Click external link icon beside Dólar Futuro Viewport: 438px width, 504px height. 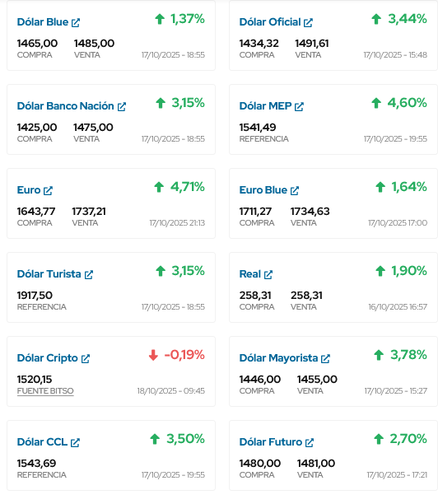pos(310,442)
